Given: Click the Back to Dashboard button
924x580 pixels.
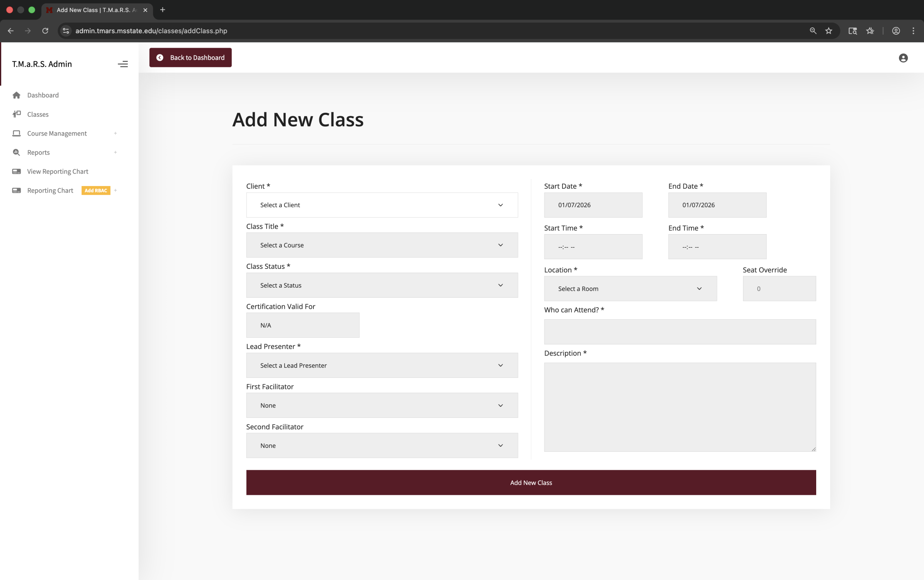Looking at the screenshot, I should (190, 57).
